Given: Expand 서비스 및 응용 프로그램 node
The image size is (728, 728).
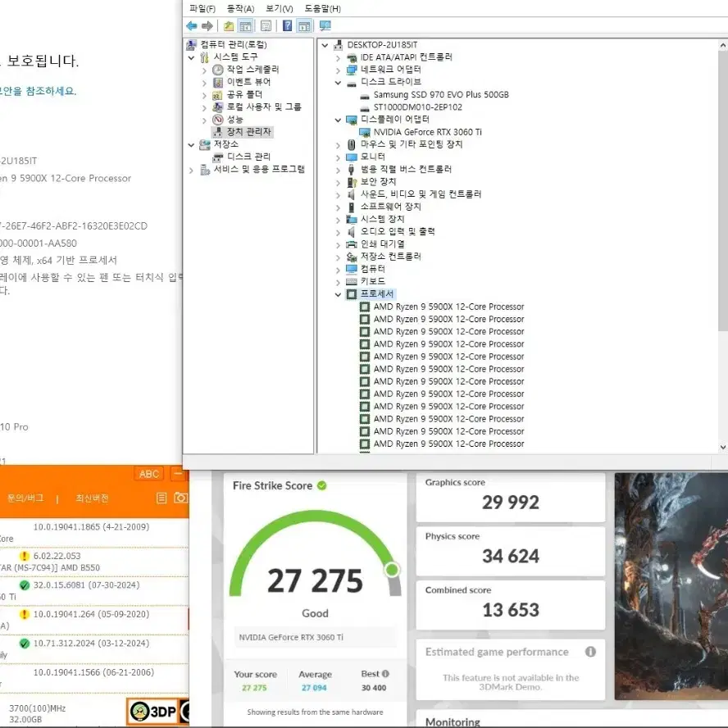Looking at the screenshot, I should [191, 171].
